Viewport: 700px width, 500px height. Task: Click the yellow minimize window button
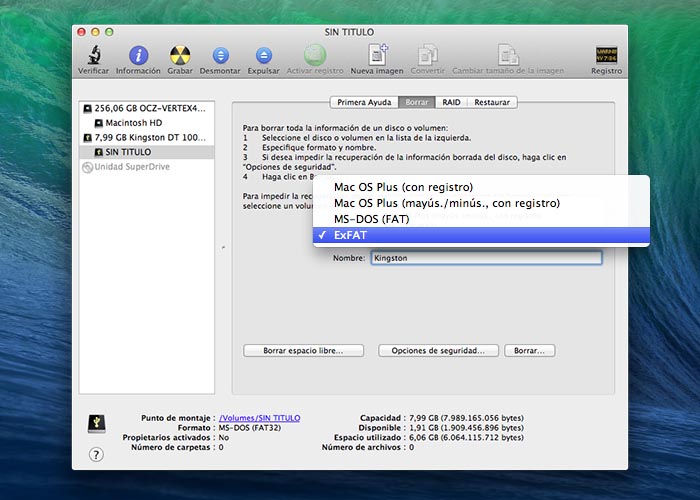coord(95,32)
